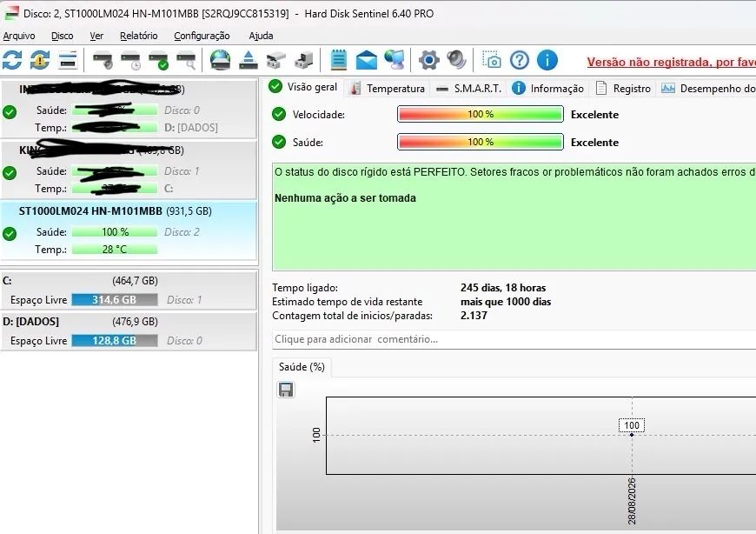Click the globe-on-disk toolbar icon
Screen dimensions: 756x534
tap(221, 60)
